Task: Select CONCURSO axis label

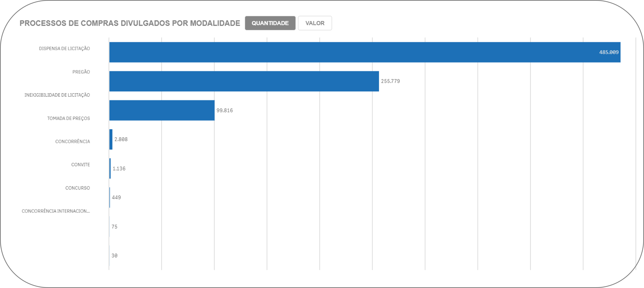Action: pos(77,188)
